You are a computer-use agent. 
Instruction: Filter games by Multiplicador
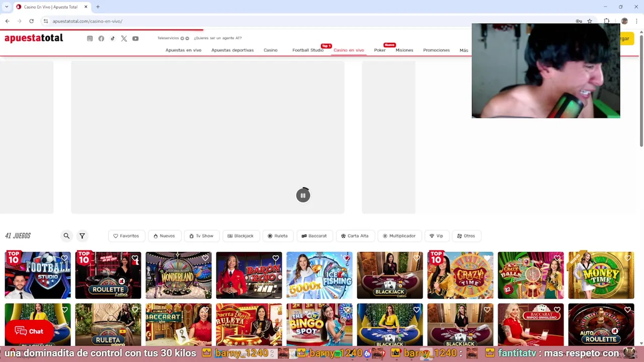pos(399,236)
